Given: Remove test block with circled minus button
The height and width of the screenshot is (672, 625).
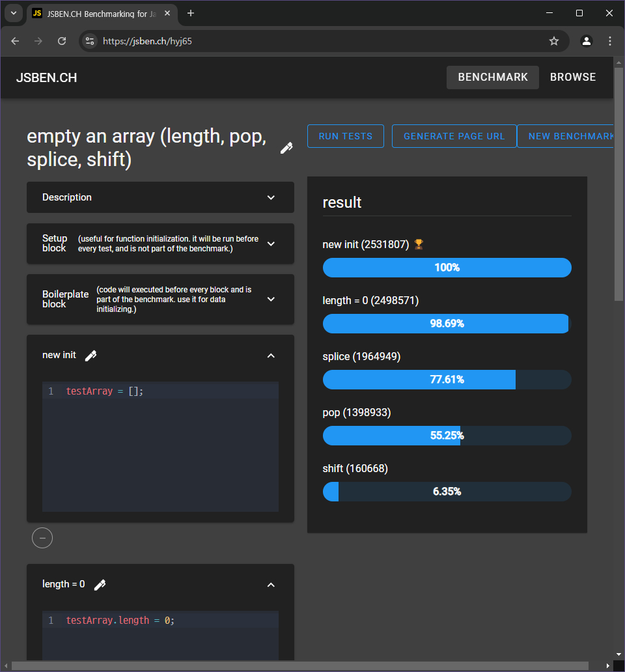Looking at the screenshot, I should 42,539.
